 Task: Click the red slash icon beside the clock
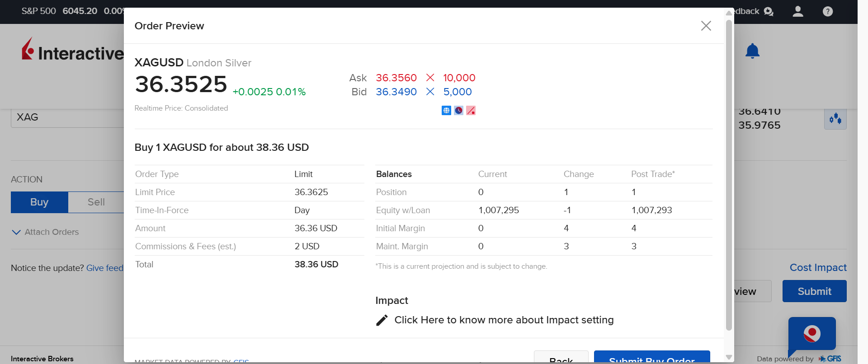coord(471,111)
